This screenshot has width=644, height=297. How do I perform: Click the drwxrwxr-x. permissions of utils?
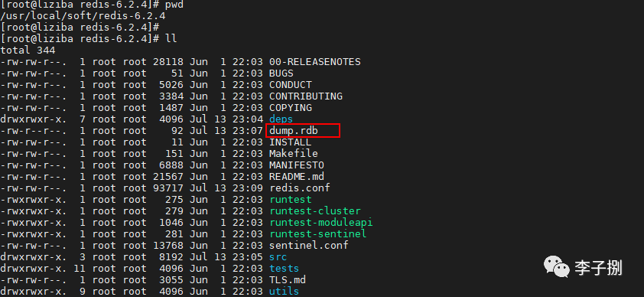pos(34,292)
